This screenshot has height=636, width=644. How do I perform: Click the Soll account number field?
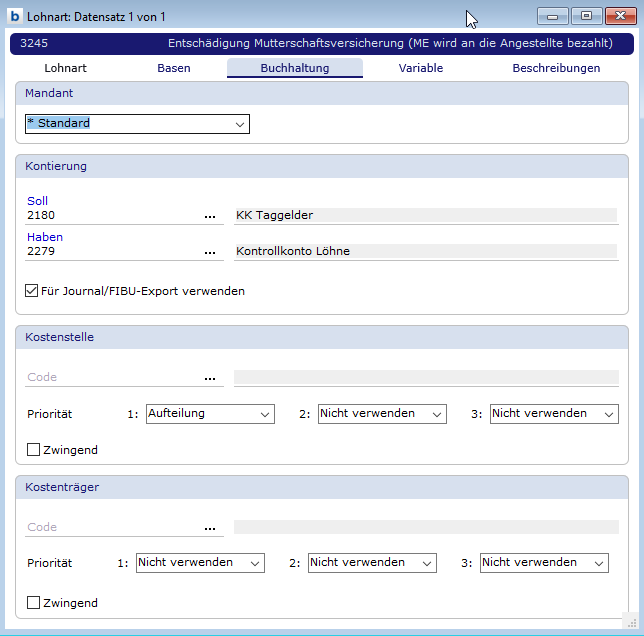tap(110, 215)
